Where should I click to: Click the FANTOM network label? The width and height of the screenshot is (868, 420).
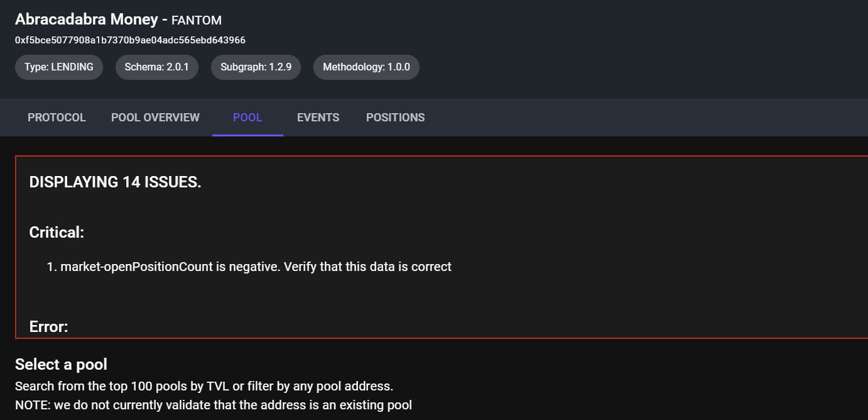pyautogui.click(x=197, y=20)
